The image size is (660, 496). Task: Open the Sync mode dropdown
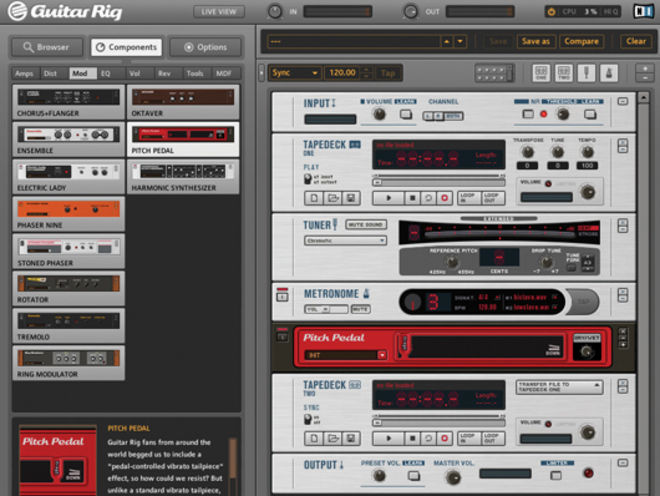tap(295, 73)
